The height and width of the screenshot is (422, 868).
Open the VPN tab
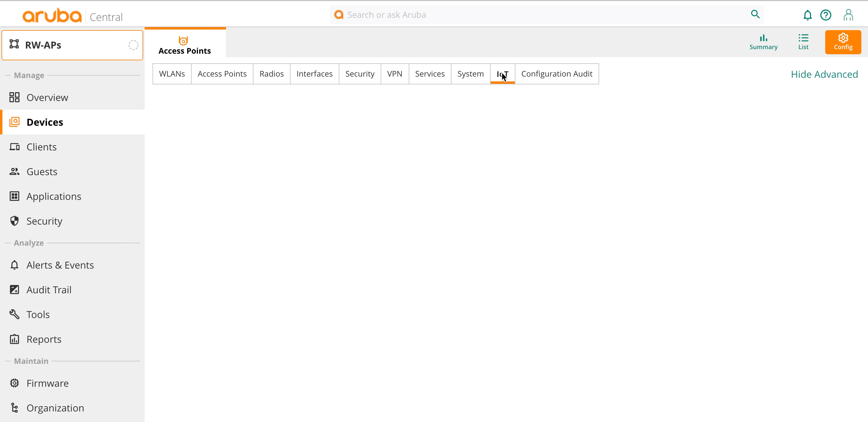[x=395, y=74]
